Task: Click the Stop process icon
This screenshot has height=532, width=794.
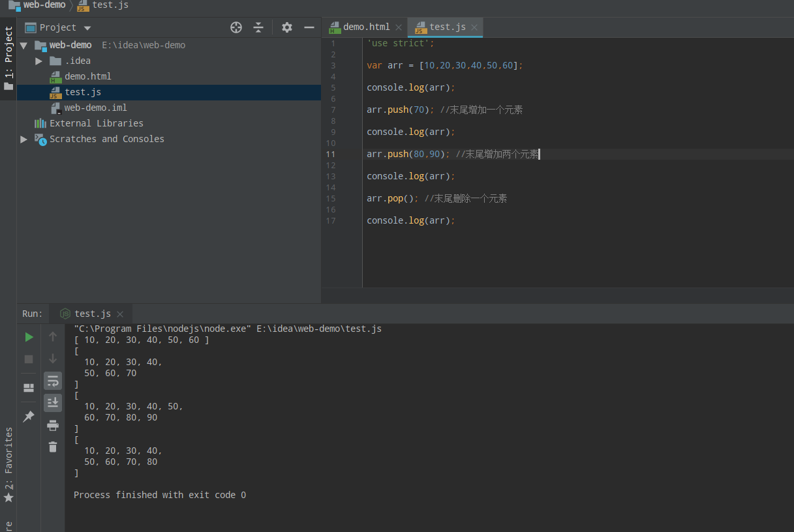Action: (x=29, y=359)
